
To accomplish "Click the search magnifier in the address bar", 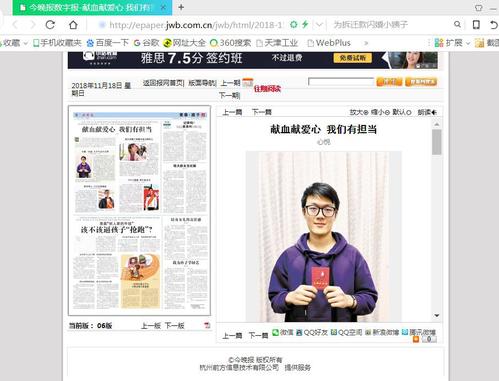I will [457, 24].
